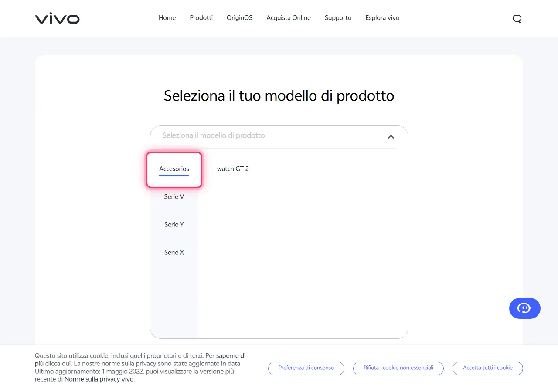Open the chatbot assistant bubble
Viewport: 558px width, 392px height.
[x=524, y=308]
